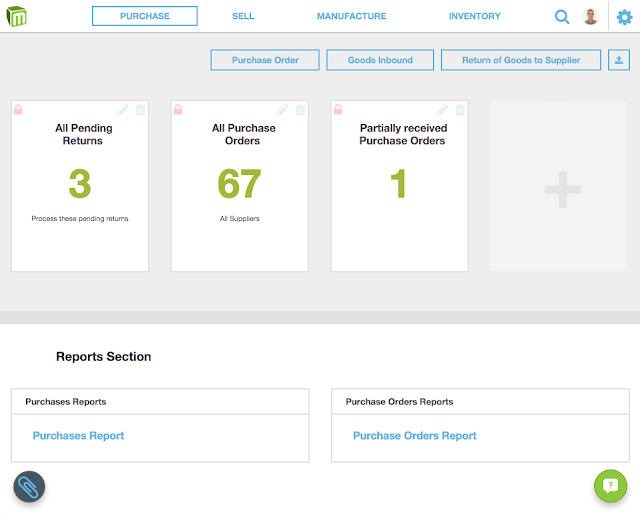Click the Purchases Reports panel header
The height and width of the screenshot is (514, 640).
160,402
